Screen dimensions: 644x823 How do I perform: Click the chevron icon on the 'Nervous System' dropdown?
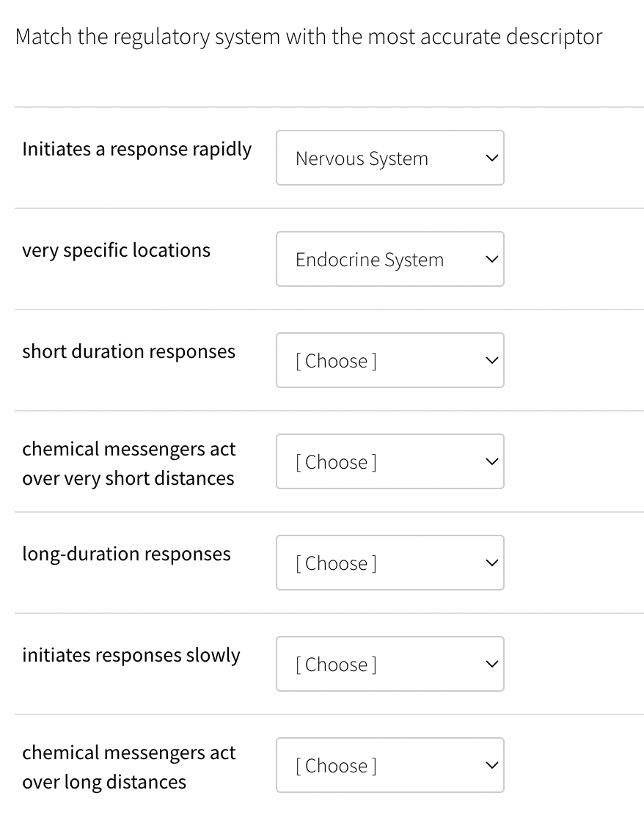click(x=491, y=158)
